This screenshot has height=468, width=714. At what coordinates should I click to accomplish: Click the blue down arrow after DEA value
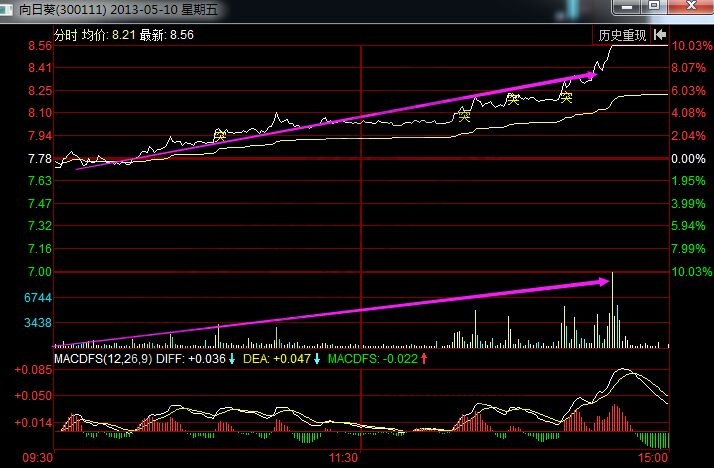tap(316, 359)
